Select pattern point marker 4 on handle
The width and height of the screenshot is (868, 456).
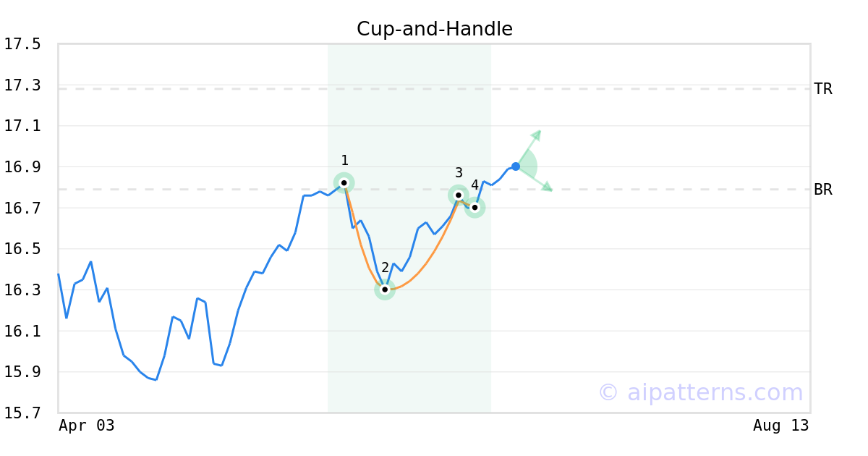[475, 208]
